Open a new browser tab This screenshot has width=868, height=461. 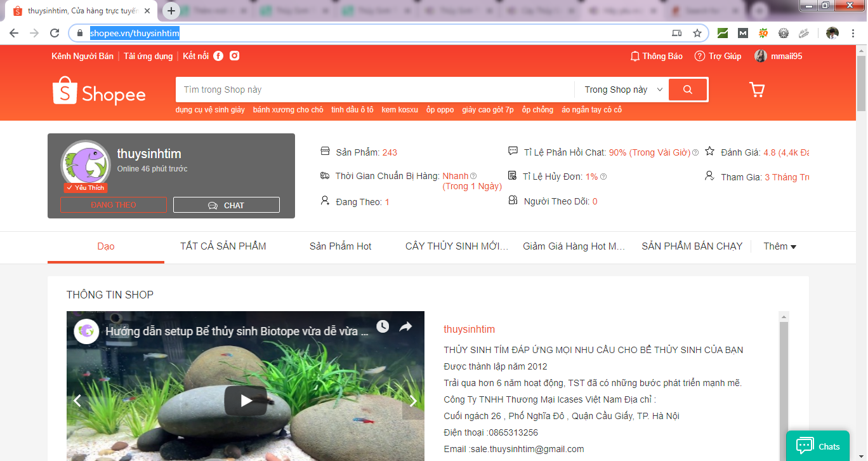click(x=171, y=11)
